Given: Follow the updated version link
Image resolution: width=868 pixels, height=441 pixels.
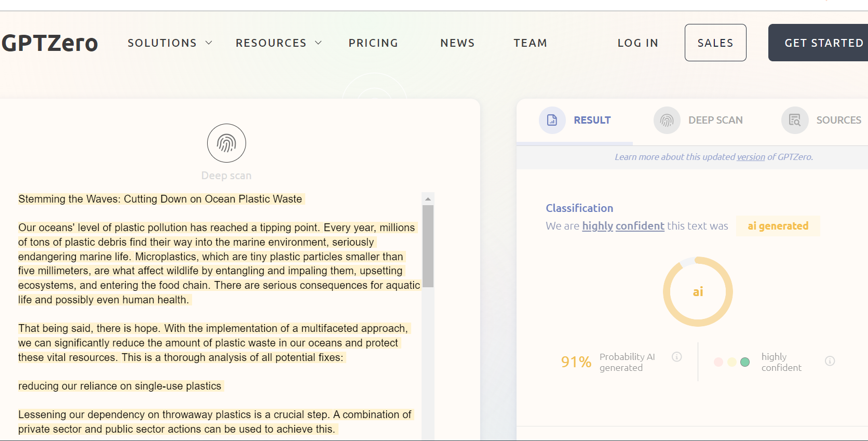Looking at the screenshot, I should 751,157.
